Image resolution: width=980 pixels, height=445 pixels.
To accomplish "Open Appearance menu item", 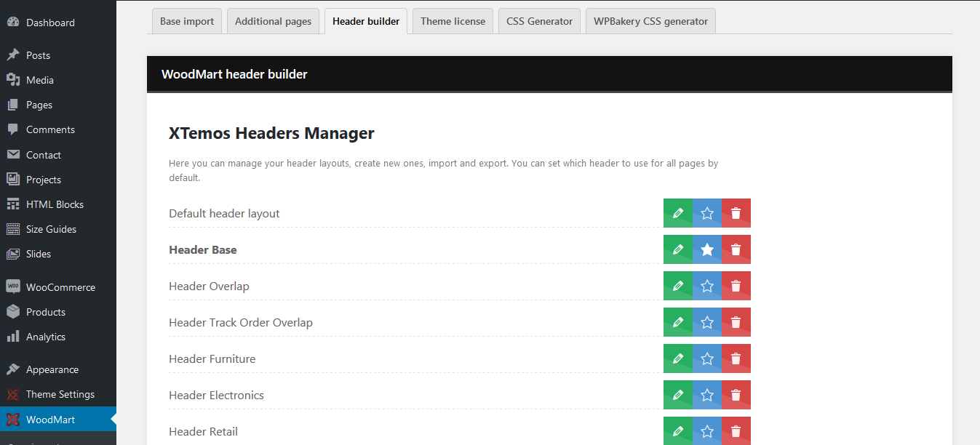I will pyautogui.click(x=58, y=369).
